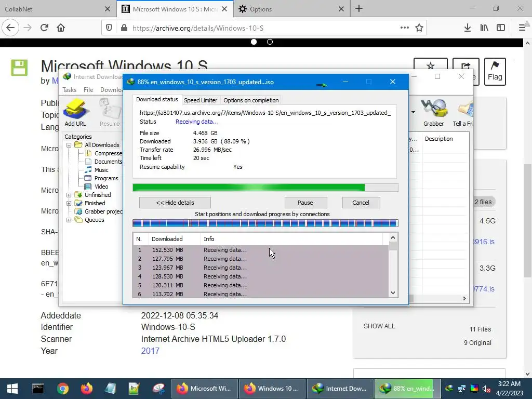Expand the Queues category node
The width and height of the screenshot is (532, 399).
coord(69,220)
